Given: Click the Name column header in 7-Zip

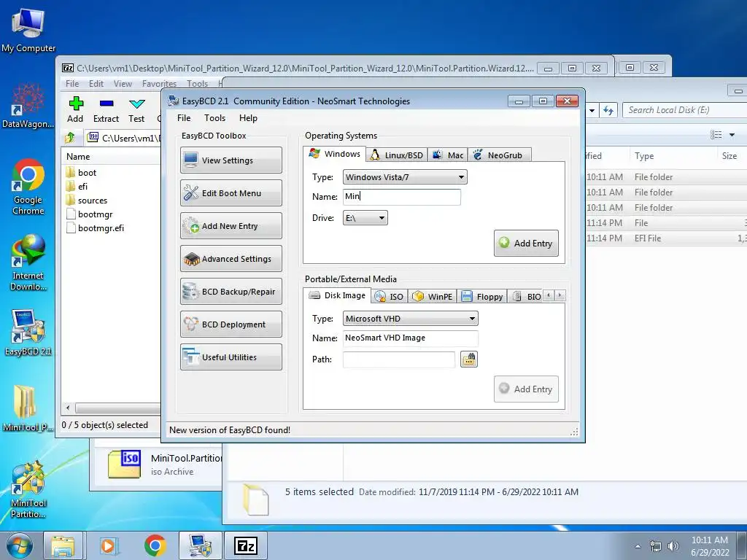Looking at the screenshot, I should [x=112, y=157].
